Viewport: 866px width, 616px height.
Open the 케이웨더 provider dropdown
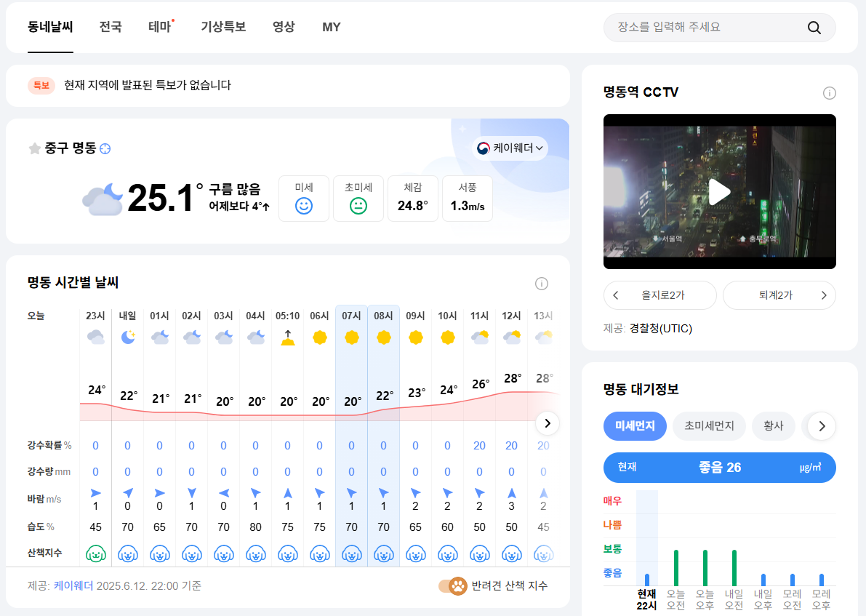pos(510,148)
